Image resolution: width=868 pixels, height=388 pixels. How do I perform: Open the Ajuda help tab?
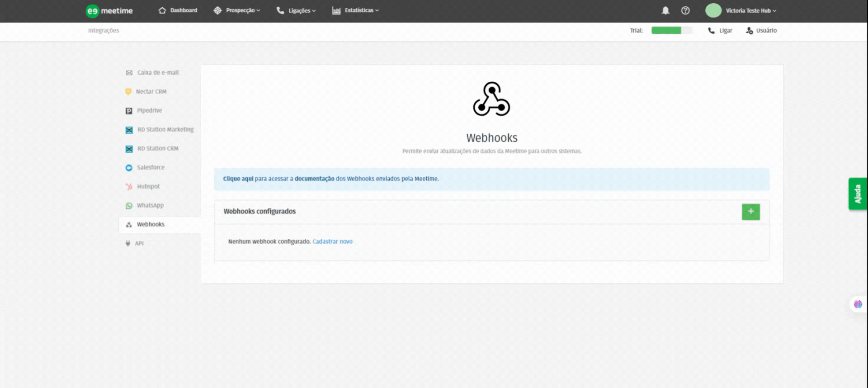coord(857,194)
